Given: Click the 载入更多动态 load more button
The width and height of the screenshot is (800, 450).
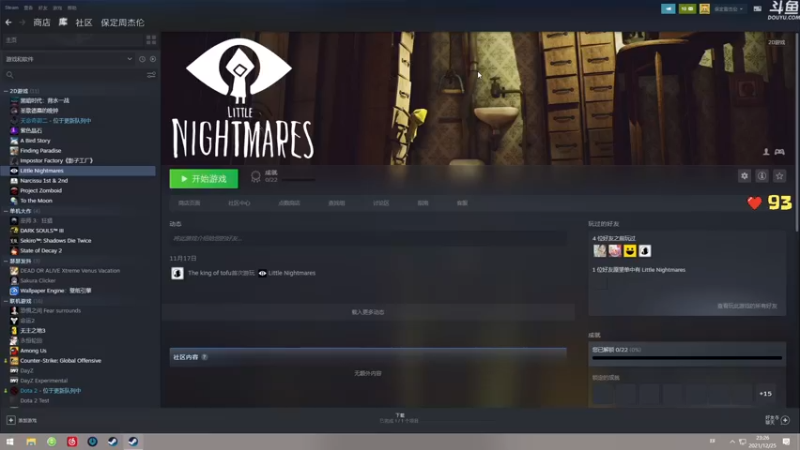Looking at the screenshot, I should pos(368,312).
